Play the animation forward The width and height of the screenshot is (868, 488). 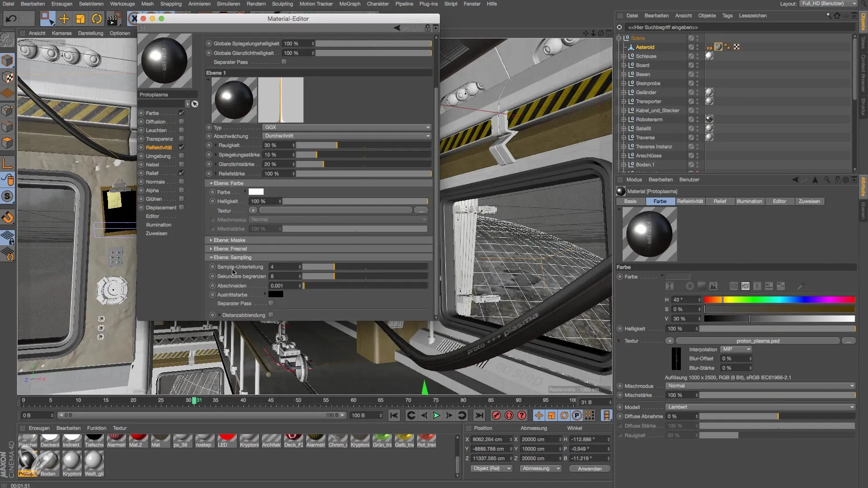point(436,415)
